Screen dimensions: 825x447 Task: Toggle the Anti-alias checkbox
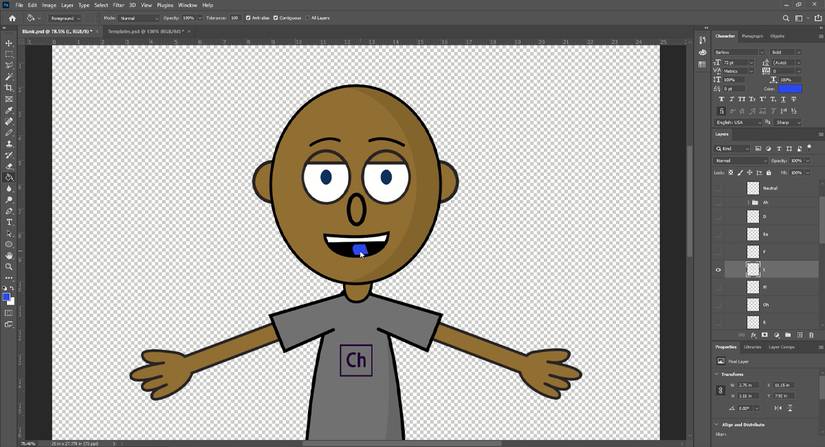[x=249, y=18]
